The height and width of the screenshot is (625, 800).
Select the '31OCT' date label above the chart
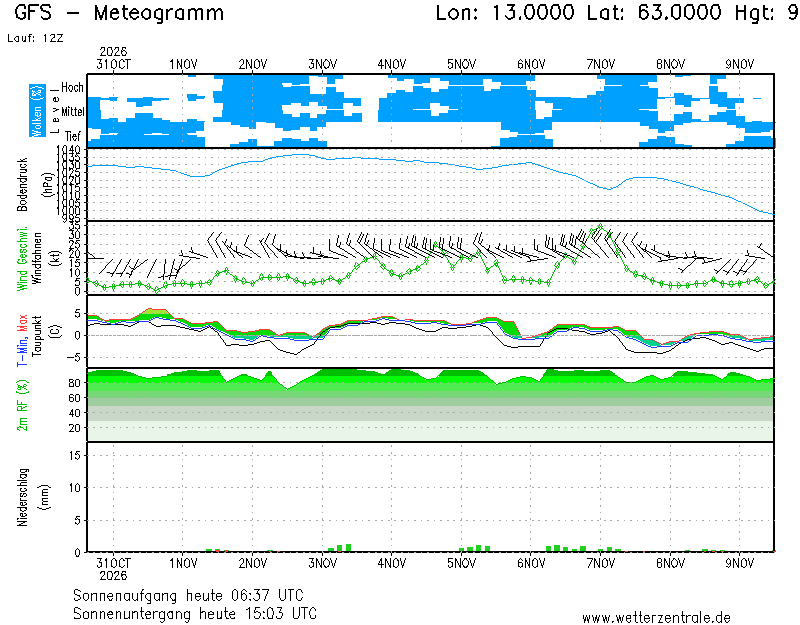point(113,64)
